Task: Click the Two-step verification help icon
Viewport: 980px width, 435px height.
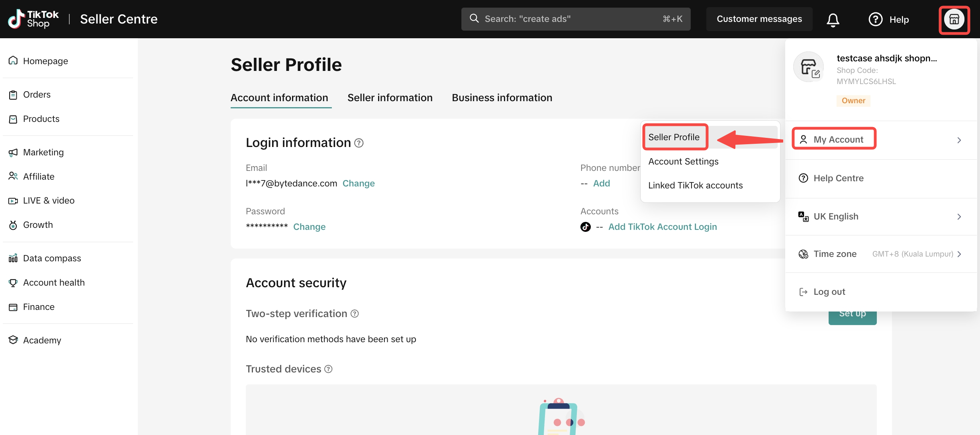Action: (x=355, y=314)
